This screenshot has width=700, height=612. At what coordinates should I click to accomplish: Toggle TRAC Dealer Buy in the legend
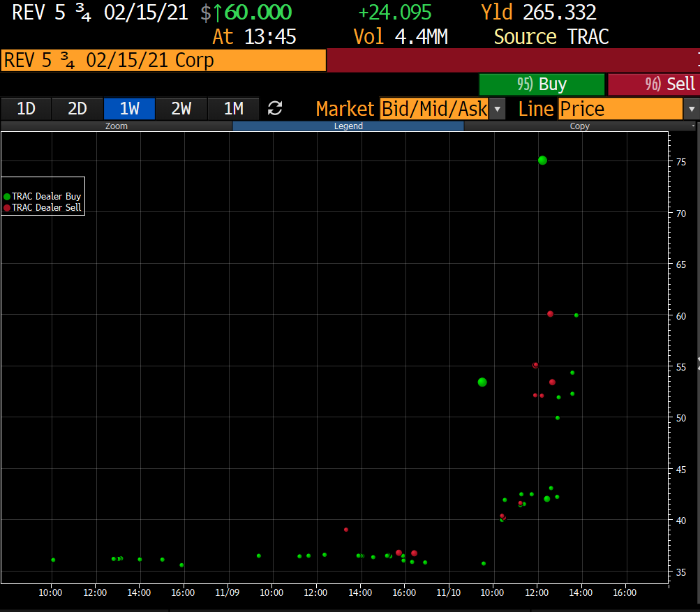(x=42, y=196)
